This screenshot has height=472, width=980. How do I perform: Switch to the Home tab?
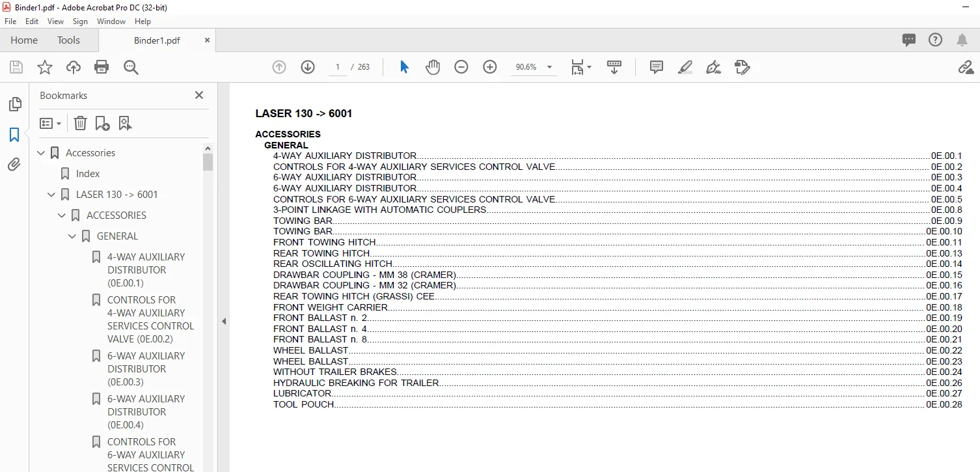click(24, 40)
